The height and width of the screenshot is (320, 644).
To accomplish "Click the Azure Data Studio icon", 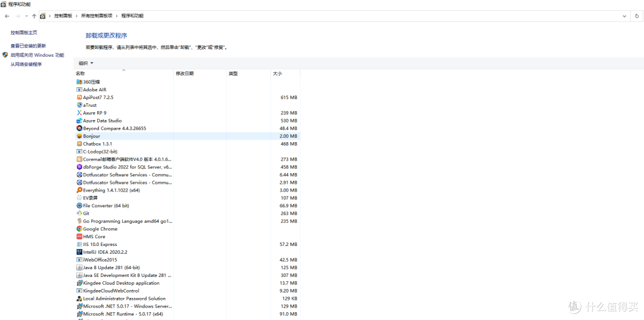I will [79, 121].
